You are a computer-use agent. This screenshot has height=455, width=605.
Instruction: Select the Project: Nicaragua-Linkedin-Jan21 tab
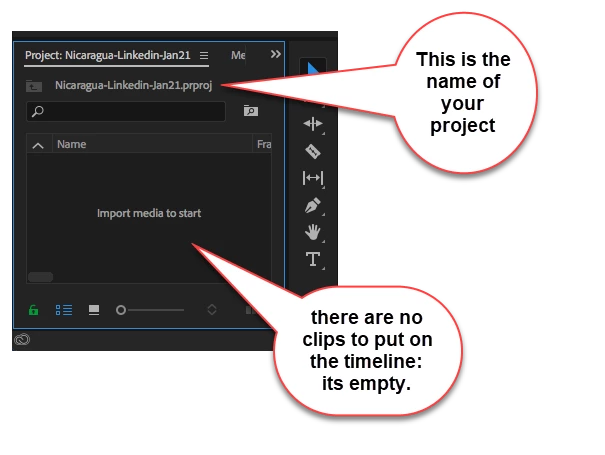[108, 55]
